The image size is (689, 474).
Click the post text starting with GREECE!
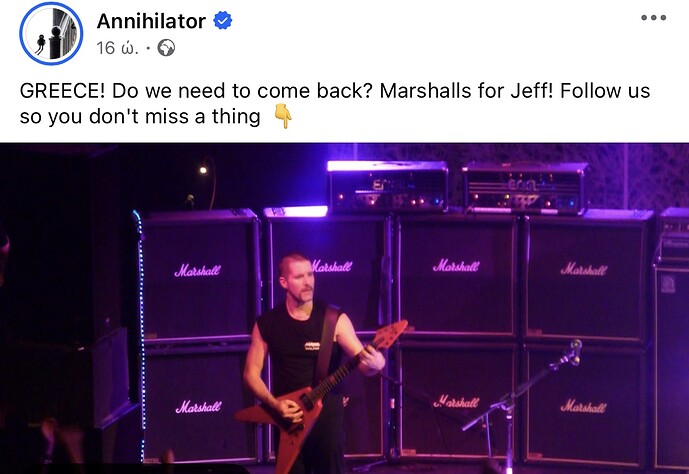point(334,104)
